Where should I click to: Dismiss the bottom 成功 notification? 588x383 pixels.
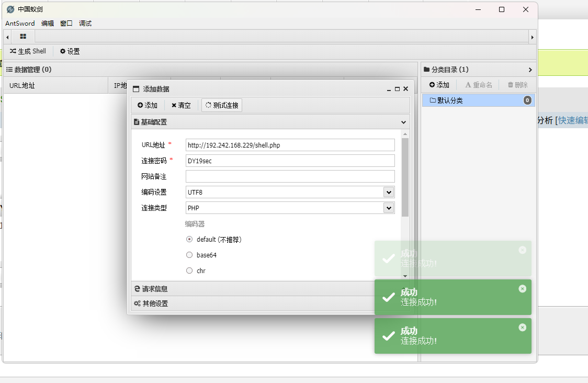tap(523, 328)
